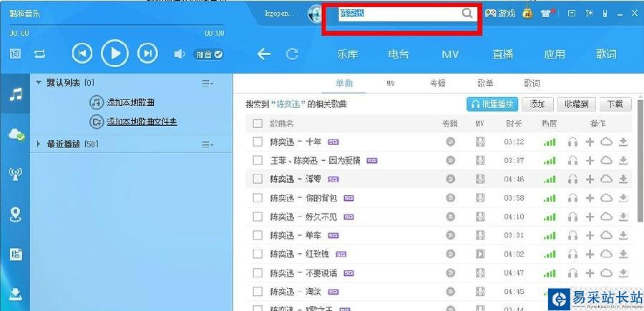The image size is (644, 311).
Task: Switch to the top MV tab
Action: point(450,54)
